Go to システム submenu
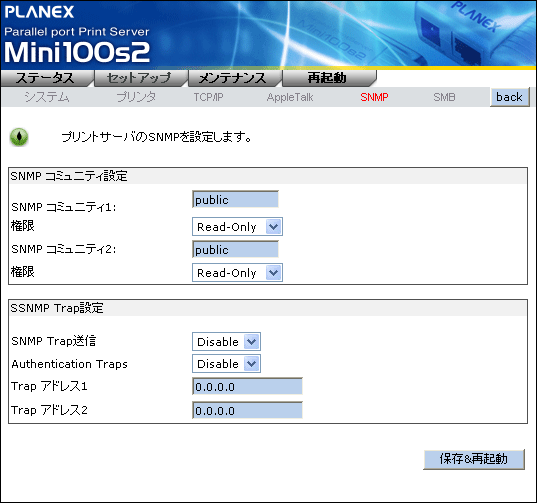The height and width of the screenshot is (503, 537). pos(47,97)
